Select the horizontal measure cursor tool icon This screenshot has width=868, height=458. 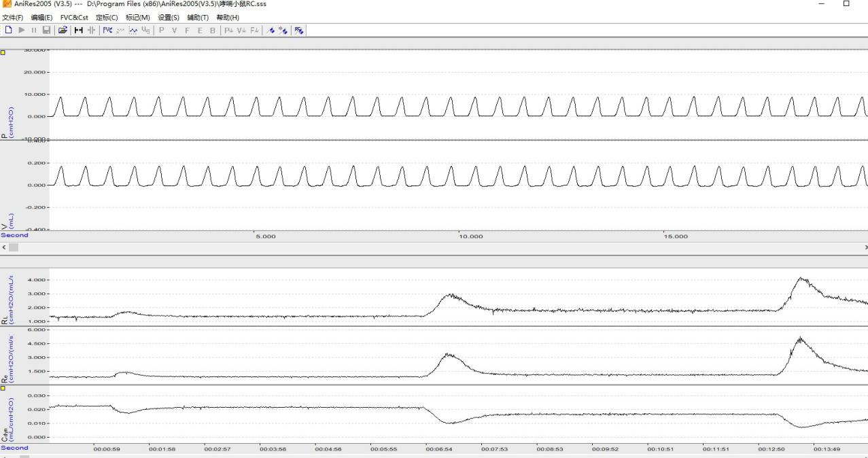coord(78,30)
